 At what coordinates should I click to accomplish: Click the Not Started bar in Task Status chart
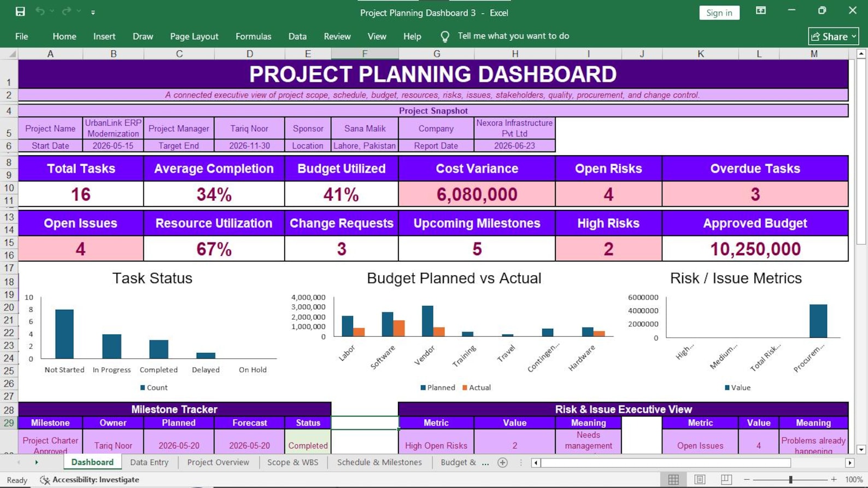coord(64,334)
